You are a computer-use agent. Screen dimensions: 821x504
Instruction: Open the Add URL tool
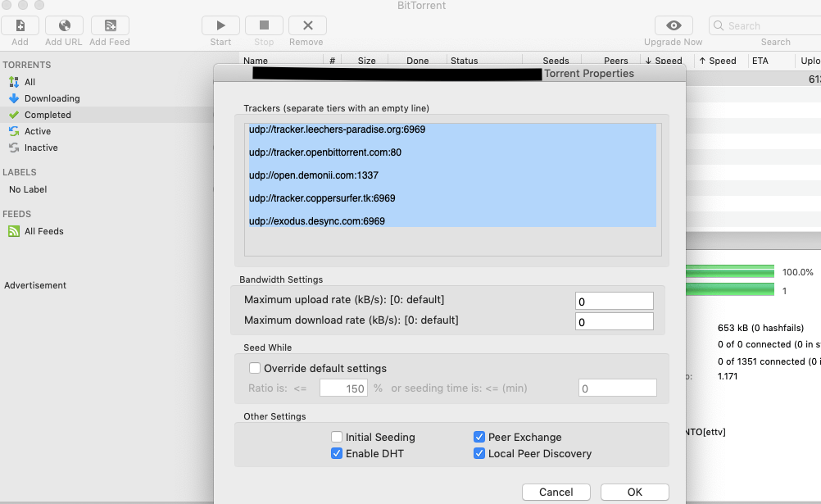(63, 25)
